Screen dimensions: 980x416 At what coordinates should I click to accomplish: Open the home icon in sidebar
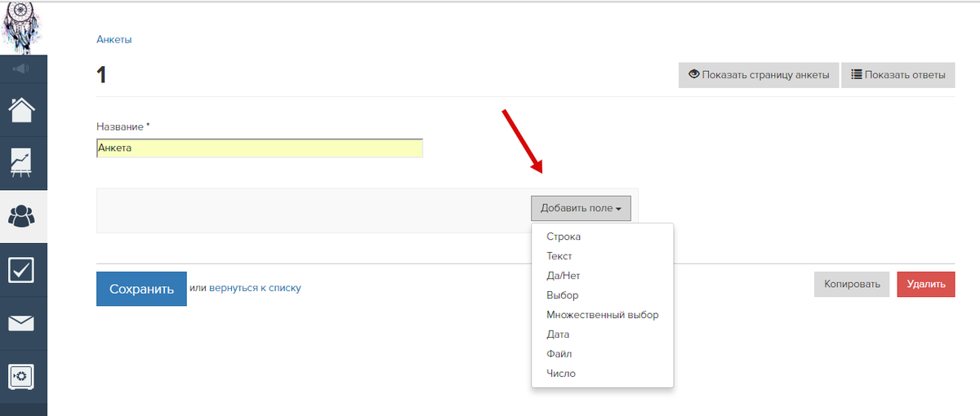click(22, 109)
